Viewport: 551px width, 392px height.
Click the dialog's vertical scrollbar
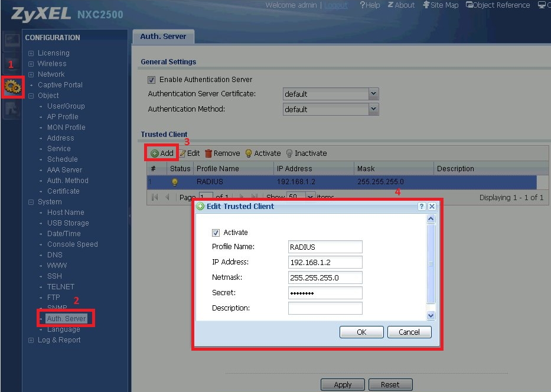tap(431, 266)
